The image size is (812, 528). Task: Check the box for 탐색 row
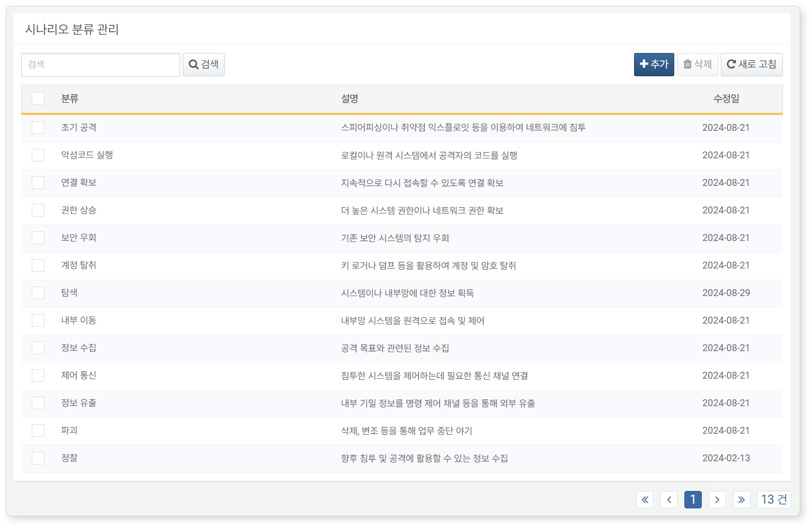tap(38, 293)
